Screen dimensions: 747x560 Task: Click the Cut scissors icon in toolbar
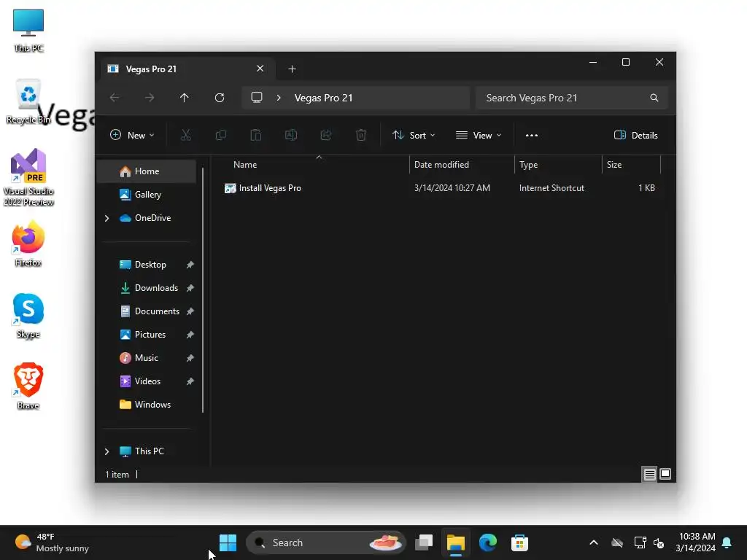(186, 135)
